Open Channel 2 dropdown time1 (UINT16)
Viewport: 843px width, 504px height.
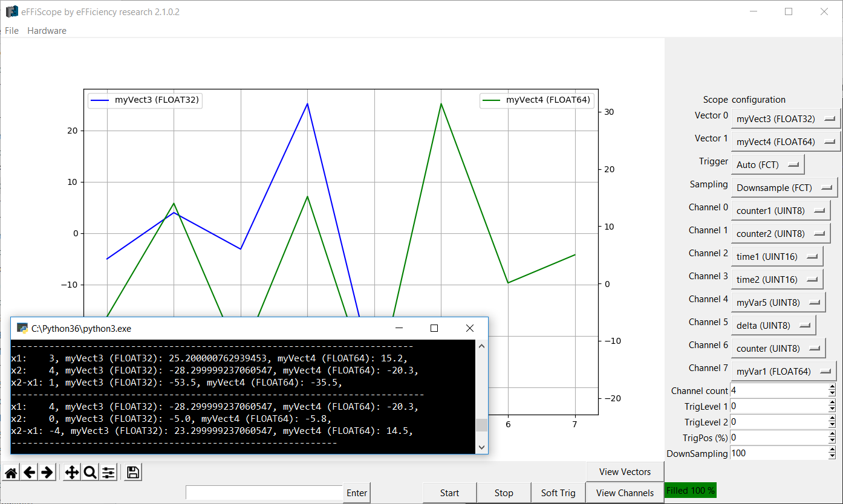(777, 257)
